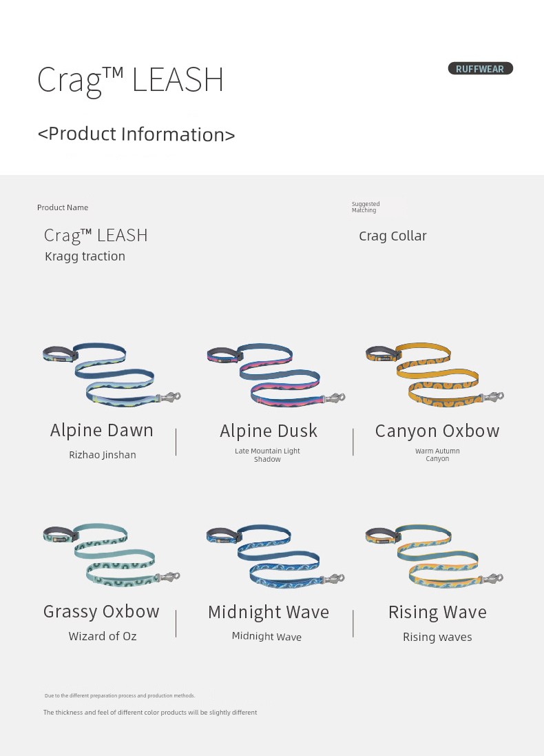
Task: Click the RUFFWEAR brand badge
Action: point(481,68)
